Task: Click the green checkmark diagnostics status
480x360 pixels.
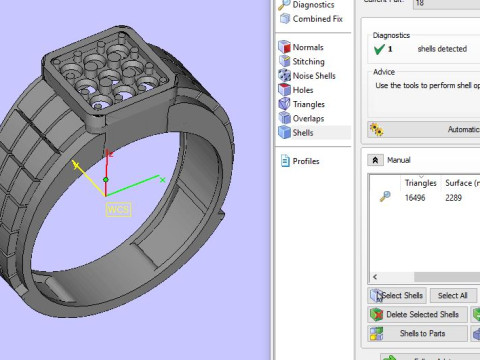Action: pos(379,49)
